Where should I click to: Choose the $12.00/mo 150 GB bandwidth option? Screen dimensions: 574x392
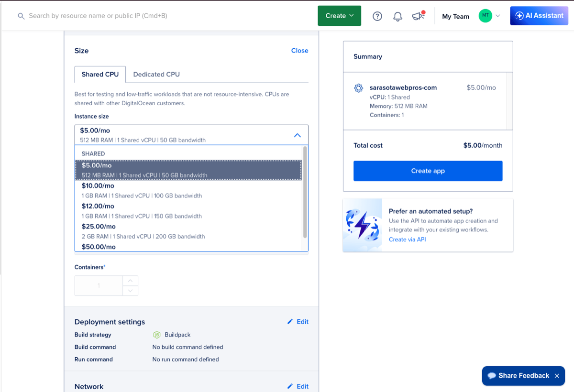click(188, 211)
